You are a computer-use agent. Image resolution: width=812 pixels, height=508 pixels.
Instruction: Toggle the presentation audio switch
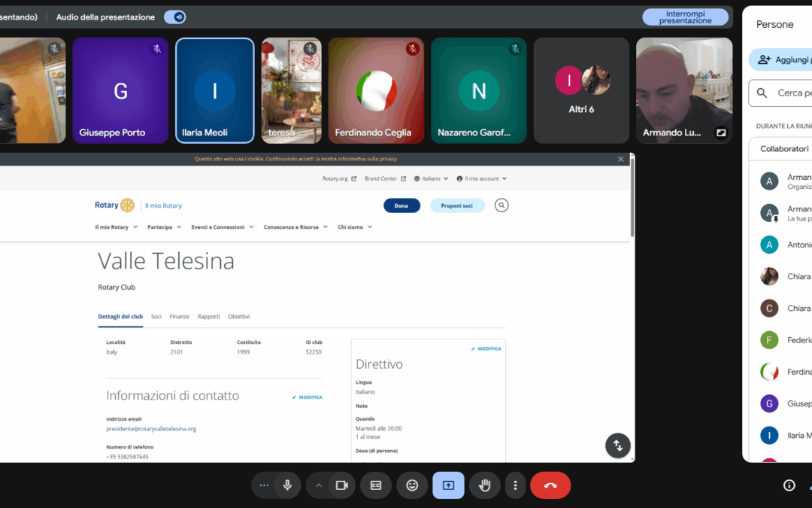tap(175, 17)
